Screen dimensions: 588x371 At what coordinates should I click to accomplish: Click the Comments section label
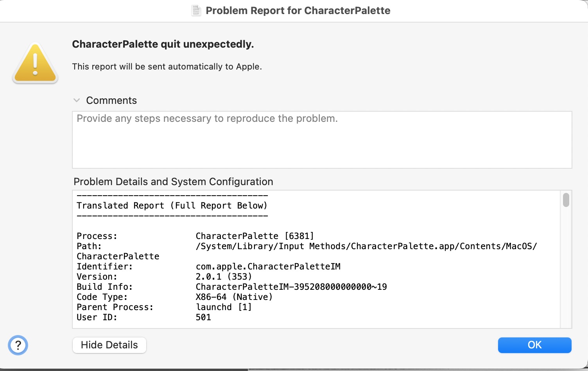[111, 100]
